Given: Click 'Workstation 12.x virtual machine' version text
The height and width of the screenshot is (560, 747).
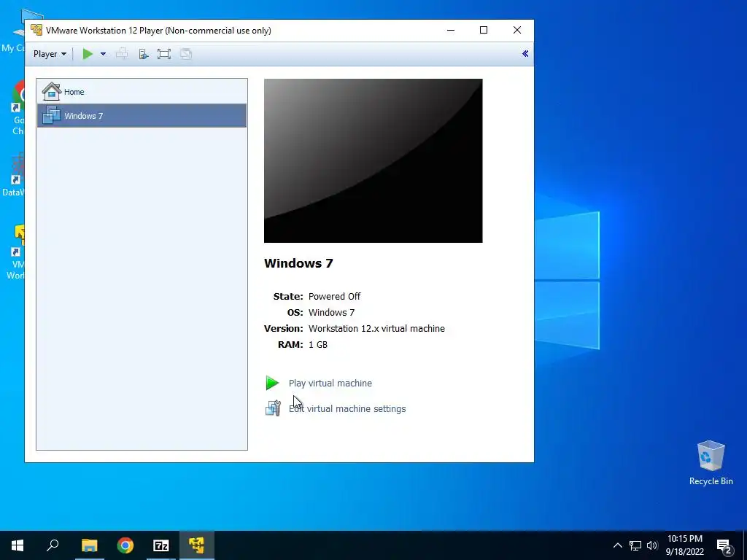Looking at the screenshot, I should (x=376, y=329).
